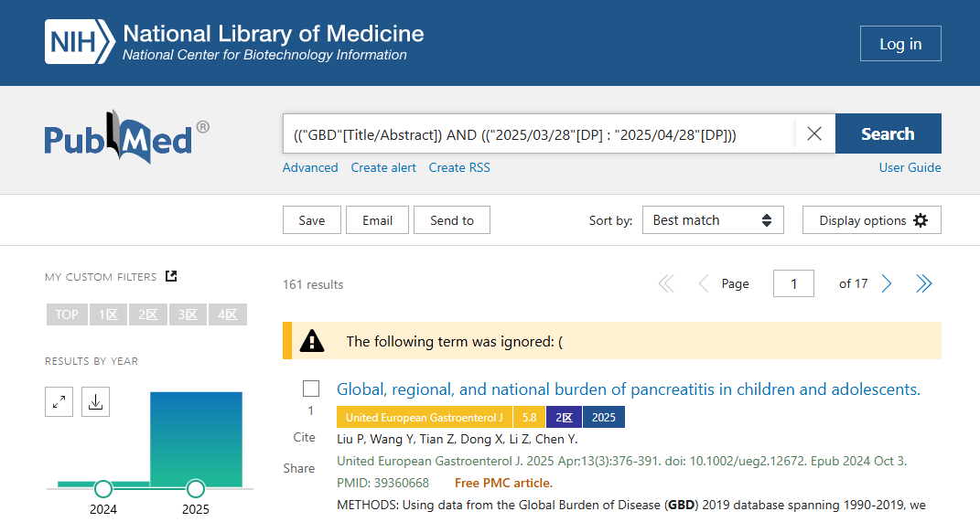
Task: Open the pancreatitis in children article title
Action: (x=628, y=389)
